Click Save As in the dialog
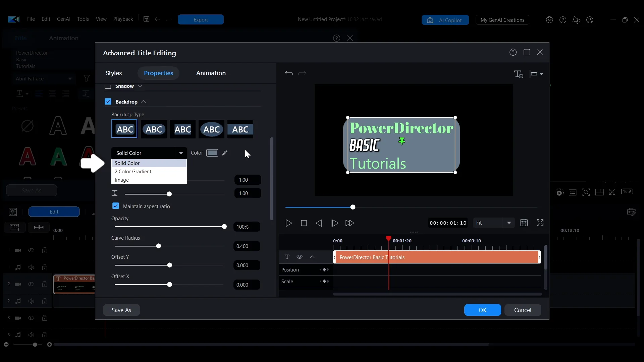Image resolution: width=644 pixels, height=362 pixels. pos(121,310)
